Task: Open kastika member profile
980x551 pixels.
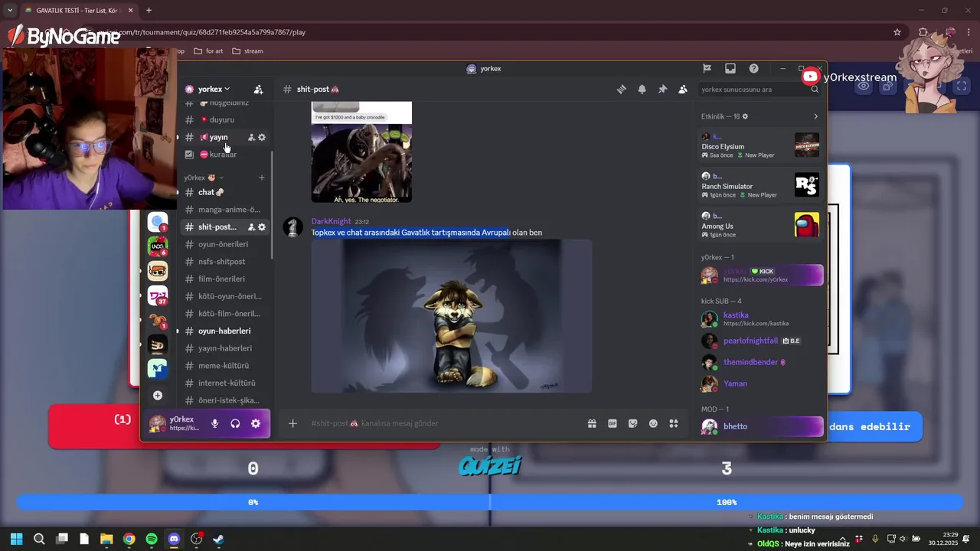Action: click(762, 319)
